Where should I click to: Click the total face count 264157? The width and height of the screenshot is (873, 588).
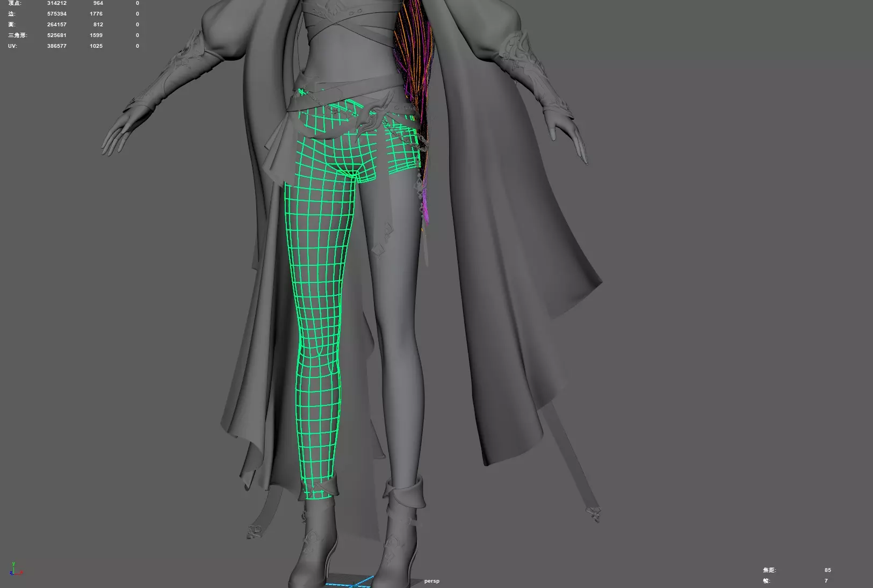[x=57, y=25]
